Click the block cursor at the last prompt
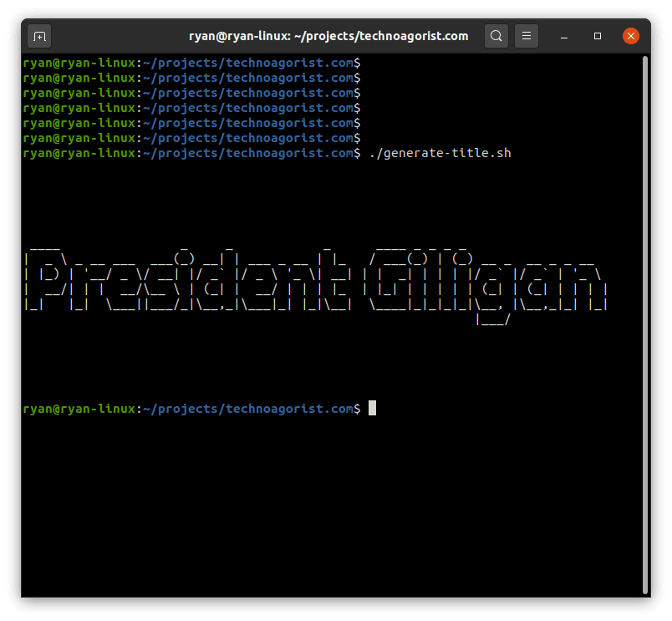The image size is (672, 621). (x=373, y=408)
